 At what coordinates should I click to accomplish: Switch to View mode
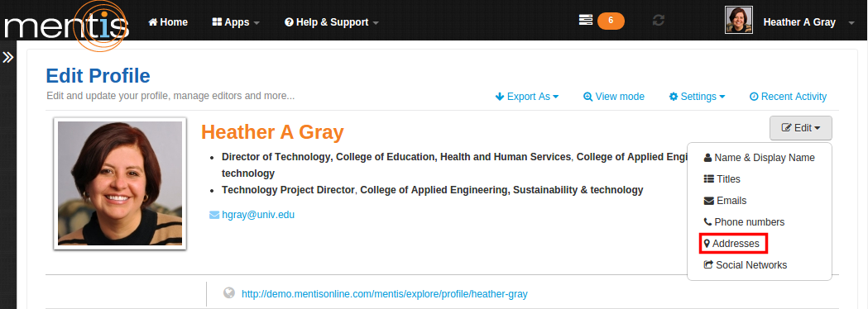614,97
